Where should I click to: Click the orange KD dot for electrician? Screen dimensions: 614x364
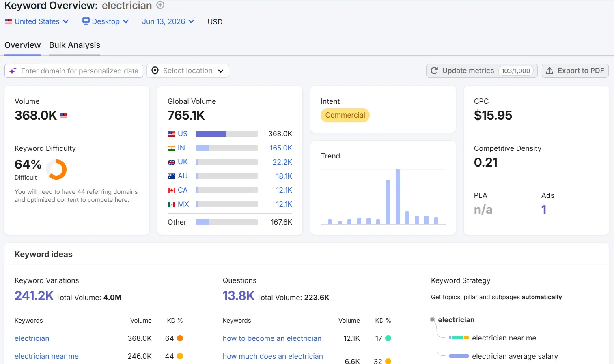[180, 338]
